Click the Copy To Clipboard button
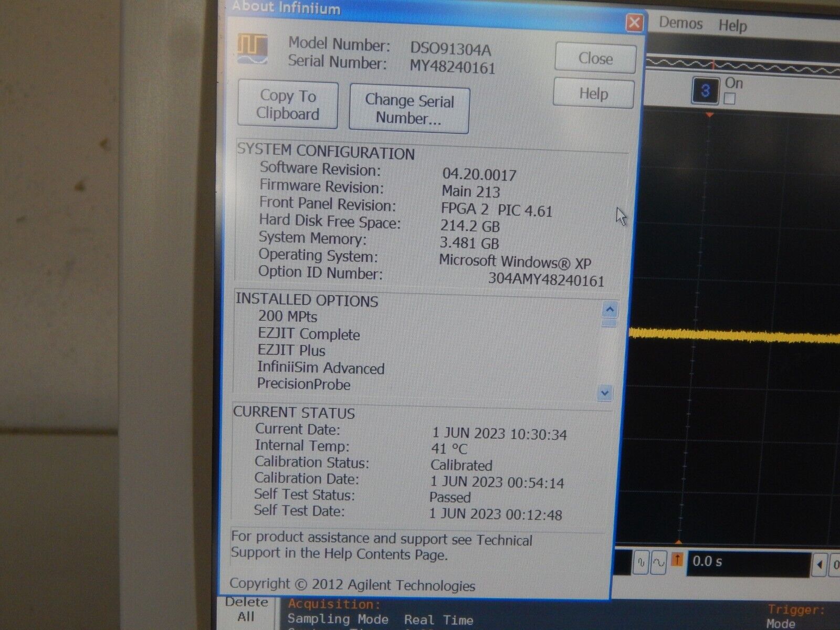The height and width of the screenshot is (630, 840). click(287, 105)
